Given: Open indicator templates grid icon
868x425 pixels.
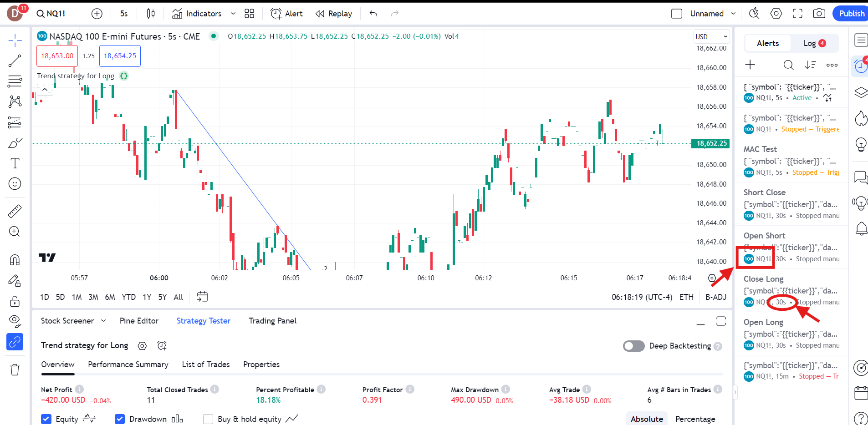Looking at the screenshot, I should [x=249, y=14].
